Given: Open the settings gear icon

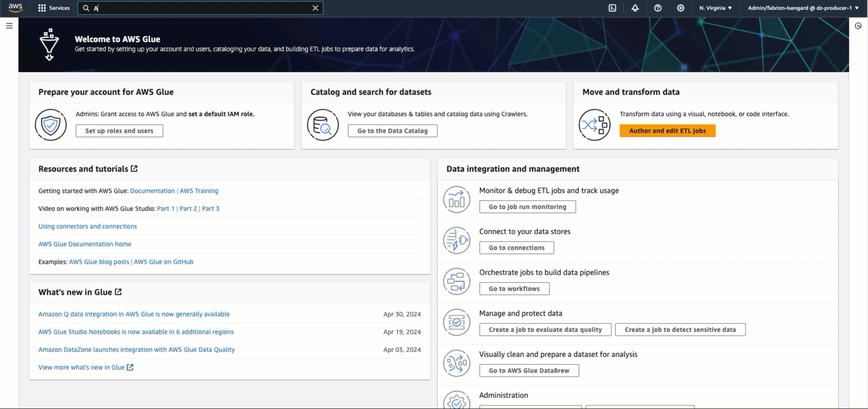Looking at the screenshot, I should tap(680, 8).
